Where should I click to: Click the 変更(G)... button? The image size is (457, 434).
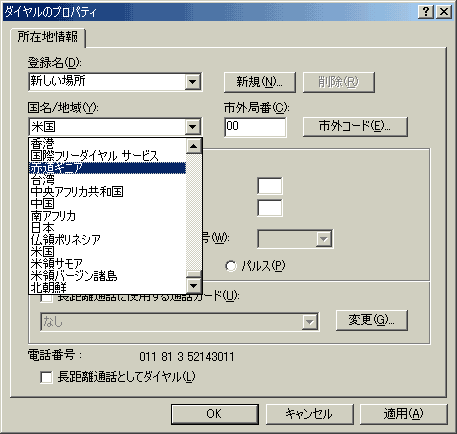pos(371,320)
